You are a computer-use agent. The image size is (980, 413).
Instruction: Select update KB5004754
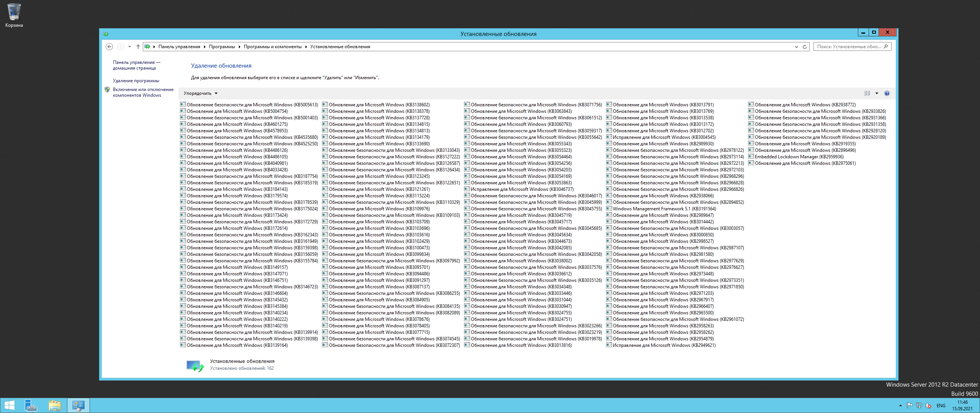pos(234,111)
